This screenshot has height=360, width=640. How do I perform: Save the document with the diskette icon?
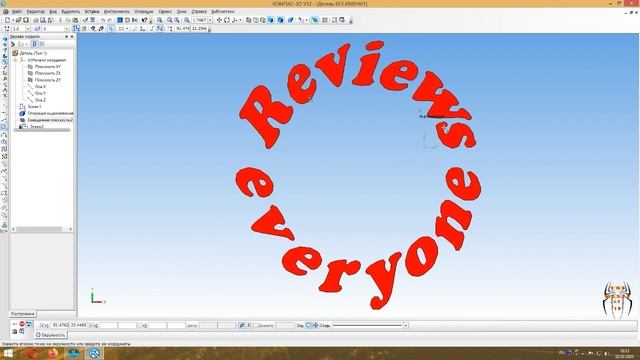pos(26,20)
